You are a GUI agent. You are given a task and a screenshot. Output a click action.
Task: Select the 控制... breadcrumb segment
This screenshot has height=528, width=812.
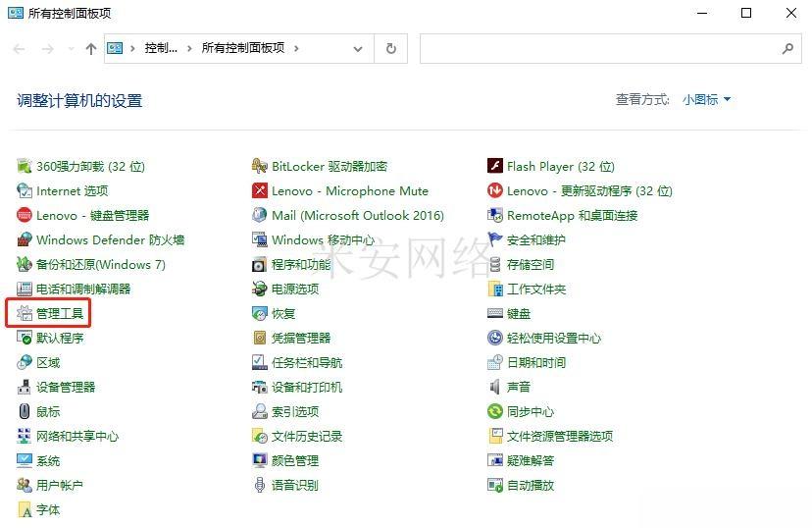pyautogui.click(x=161, y=48)
